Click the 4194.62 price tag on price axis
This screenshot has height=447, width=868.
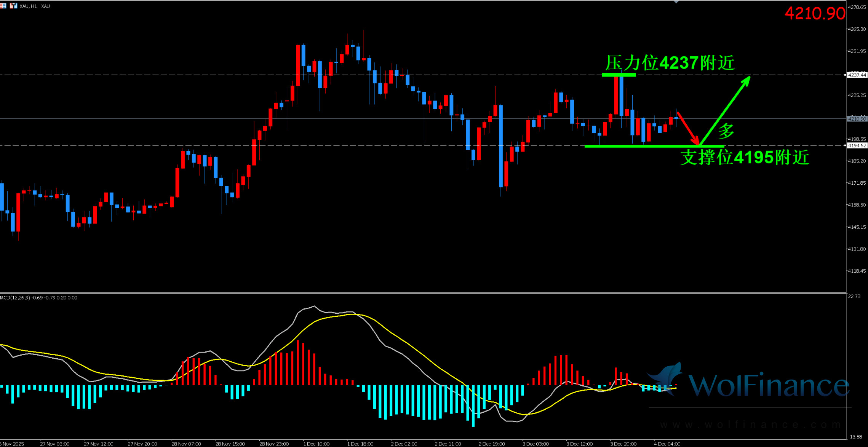point(857,145)
